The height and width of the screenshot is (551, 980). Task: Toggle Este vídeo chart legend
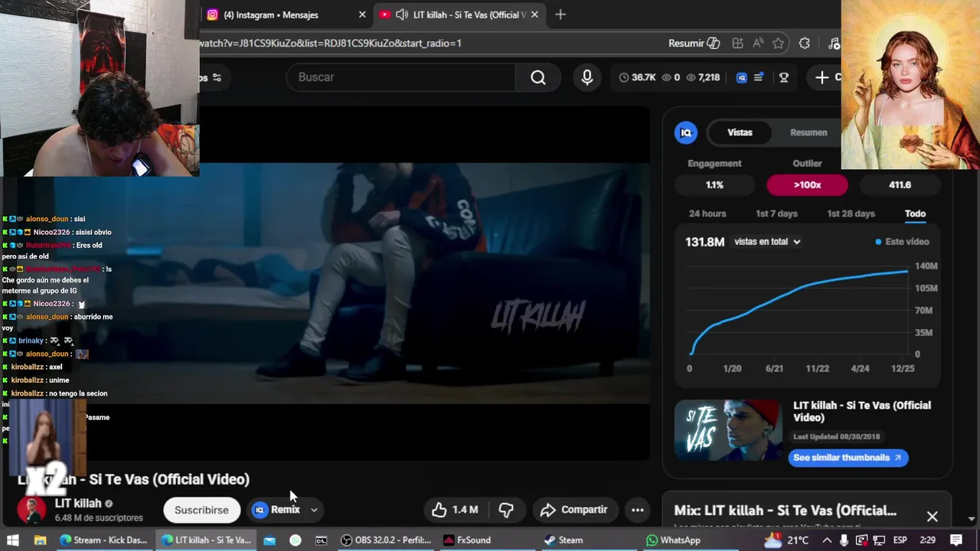[x=902, y=242]
